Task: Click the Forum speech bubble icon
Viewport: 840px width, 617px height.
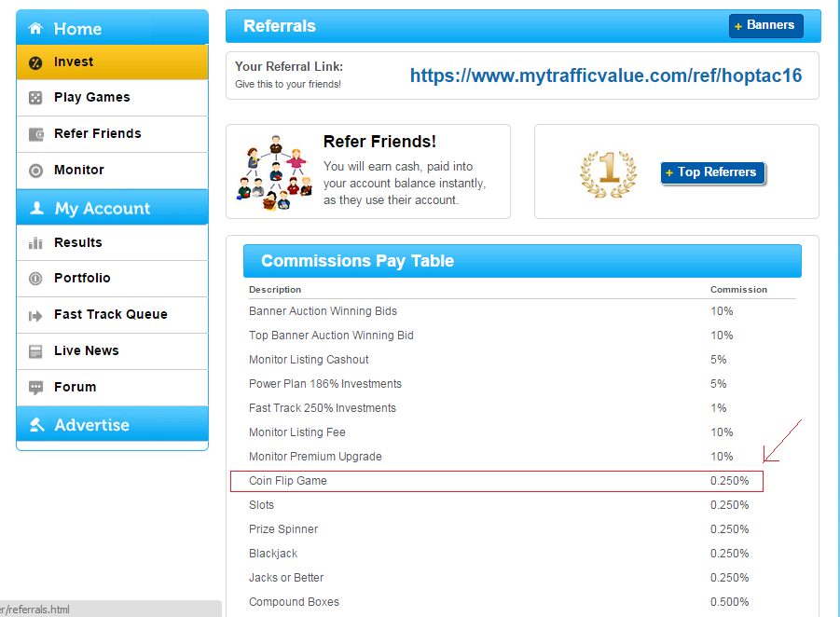Action: 35,388
